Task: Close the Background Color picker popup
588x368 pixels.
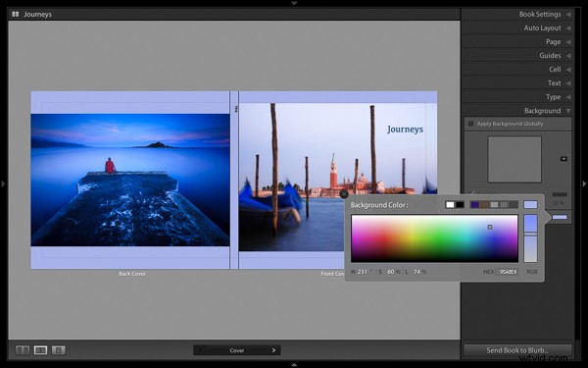Action: click(344, 194)
